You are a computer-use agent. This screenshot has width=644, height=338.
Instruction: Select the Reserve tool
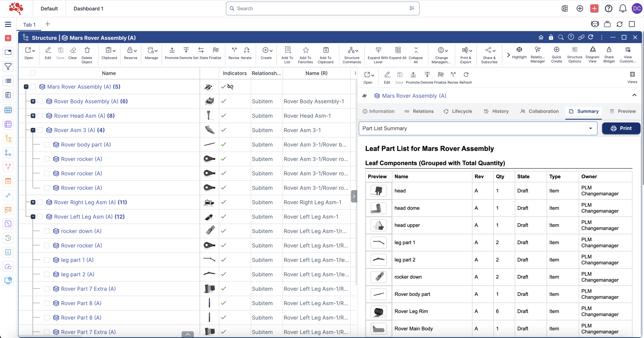coord(130,53)
